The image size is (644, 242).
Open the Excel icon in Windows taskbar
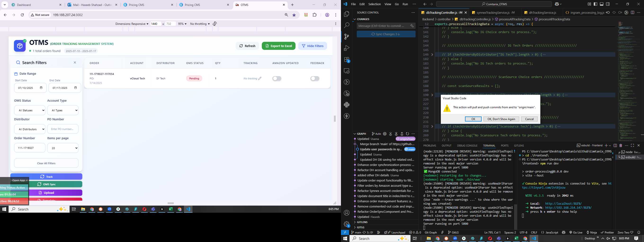tap(171, 209)
